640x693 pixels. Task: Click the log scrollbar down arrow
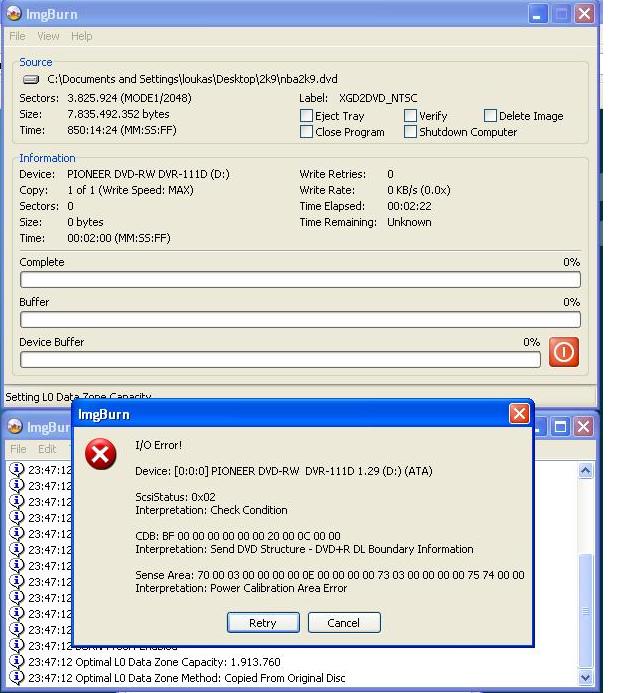[585, 677]
